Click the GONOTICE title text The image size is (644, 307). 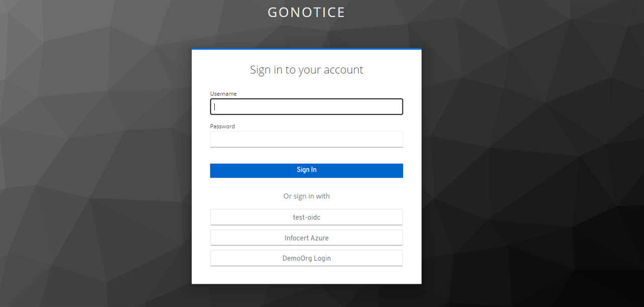(x=306, y=13)
